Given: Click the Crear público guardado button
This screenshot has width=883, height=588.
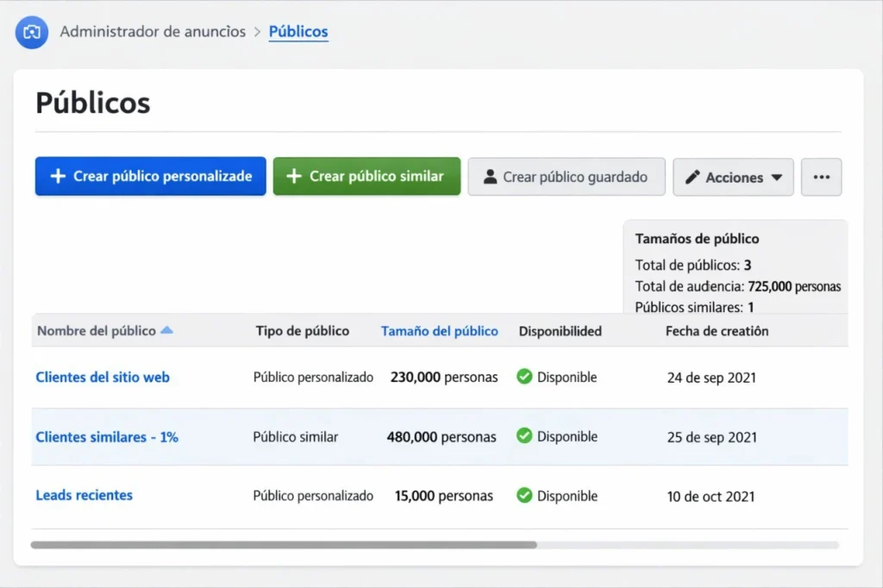Looking at the screenshot, I should [x=567, y=177].
